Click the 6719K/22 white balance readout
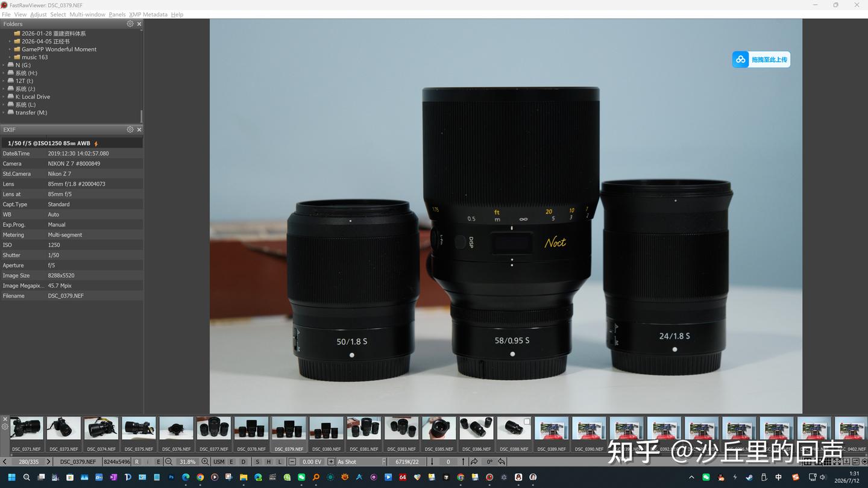Viewport: 868px width, 488px height. [407, 461]
